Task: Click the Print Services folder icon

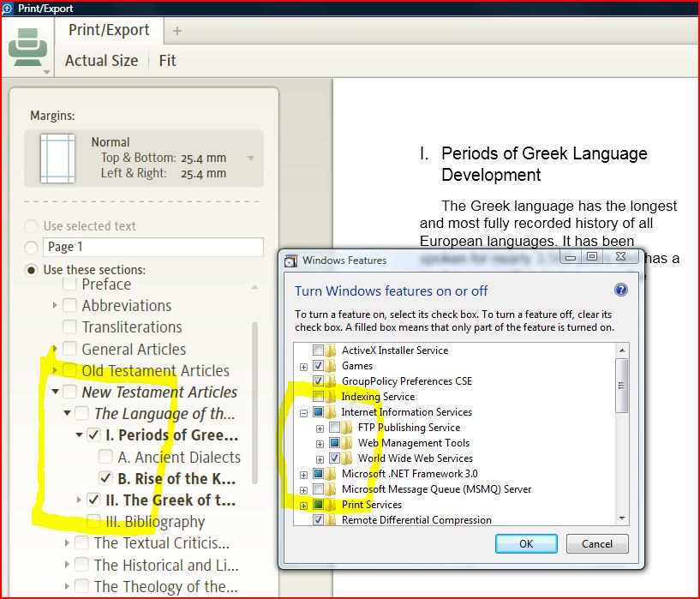Action: [331, 505]
